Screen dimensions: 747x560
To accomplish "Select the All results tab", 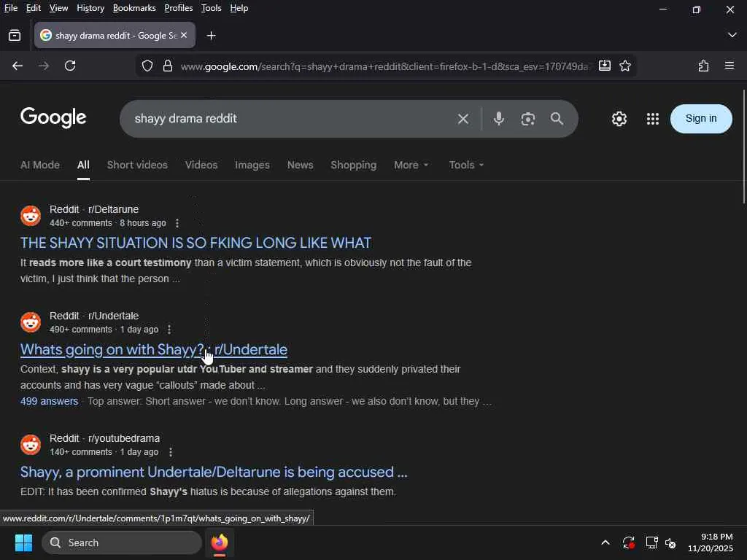I will click(83, 165).
